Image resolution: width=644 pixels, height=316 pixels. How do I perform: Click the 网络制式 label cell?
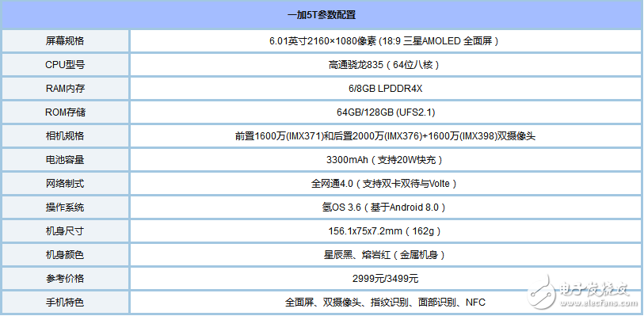[x=65, y=184]
